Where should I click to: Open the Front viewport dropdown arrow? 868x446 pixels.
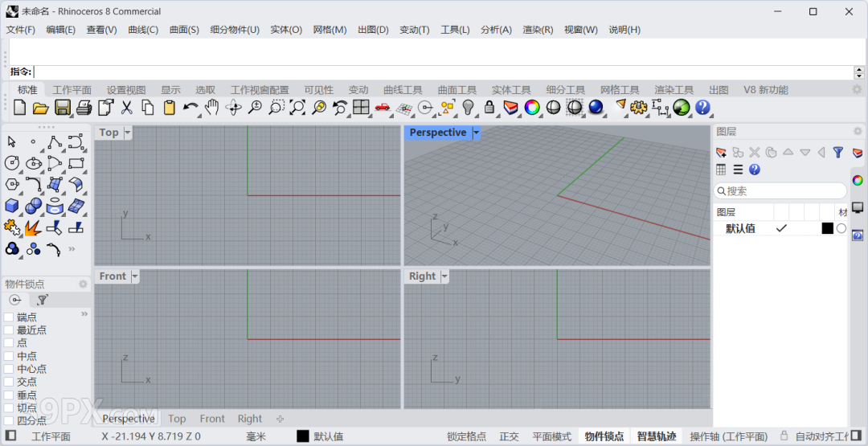click(x=134, y=276)
